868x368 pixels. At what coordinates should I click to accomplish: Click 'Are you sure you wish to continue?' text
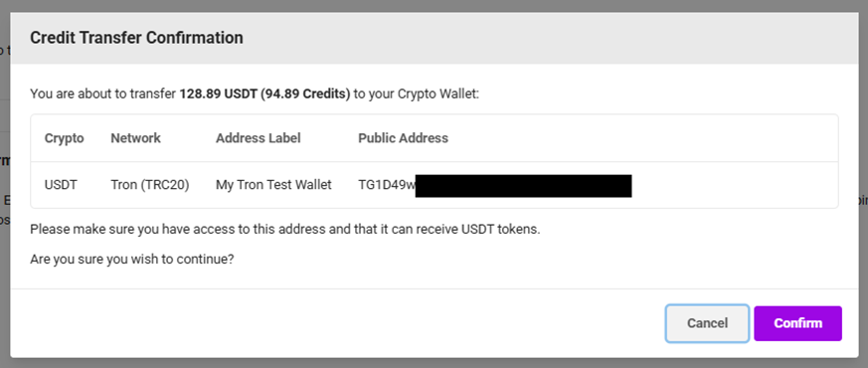point(132,259)
